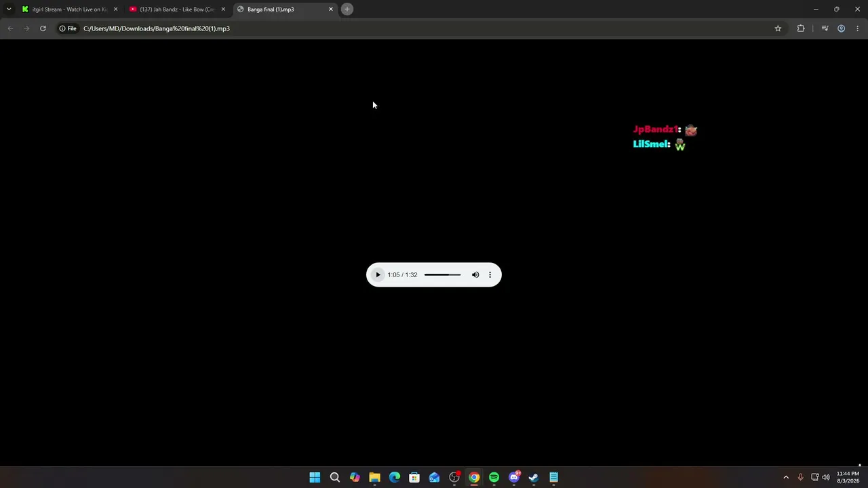The width and height of the screenshot is (868, 488).
Task: Open the Chrome profile button
Action: [x=841, y=28]
